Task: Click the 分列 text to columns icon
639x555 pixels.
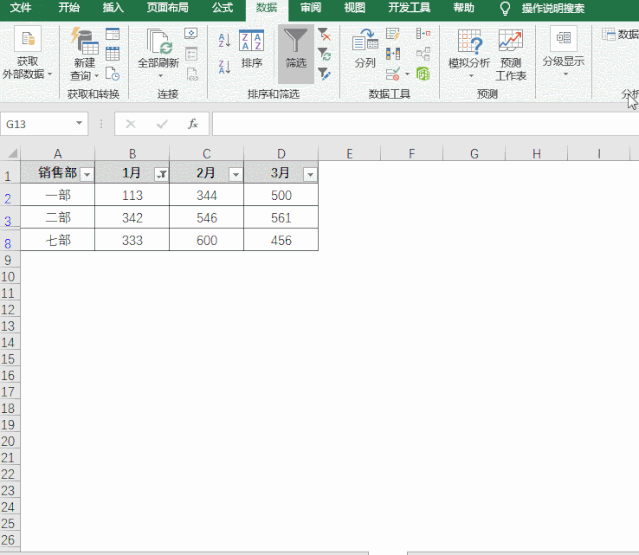Action: click(x=365, y=41)
